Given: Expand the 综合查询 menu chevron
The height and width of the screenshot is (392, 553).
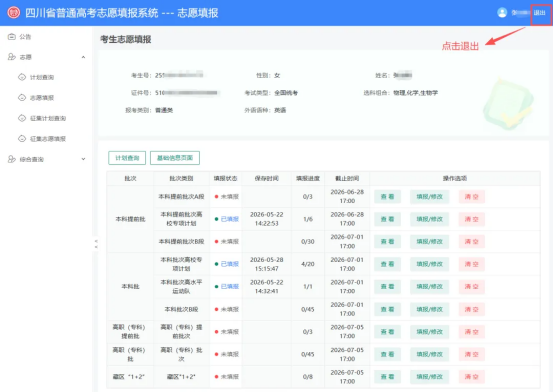Looking at the screenshot, I should [83, 159].
